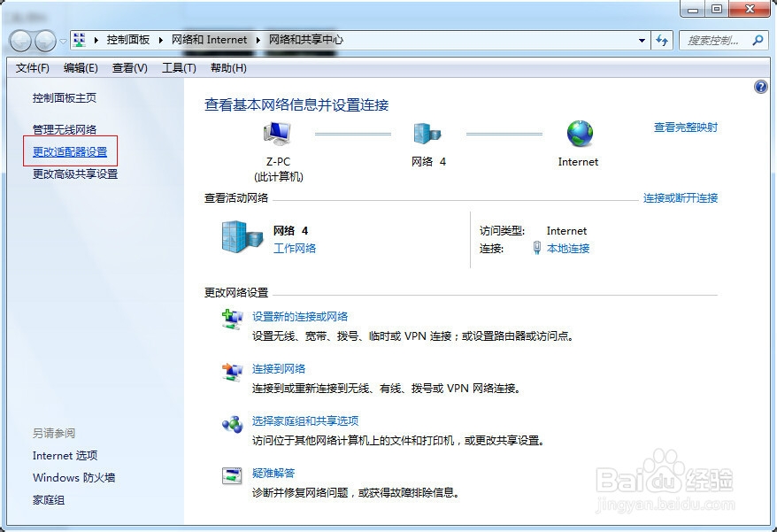Open the 文件 menu
This screenshot has height=532, width=777.
click(x=33, y=67)
